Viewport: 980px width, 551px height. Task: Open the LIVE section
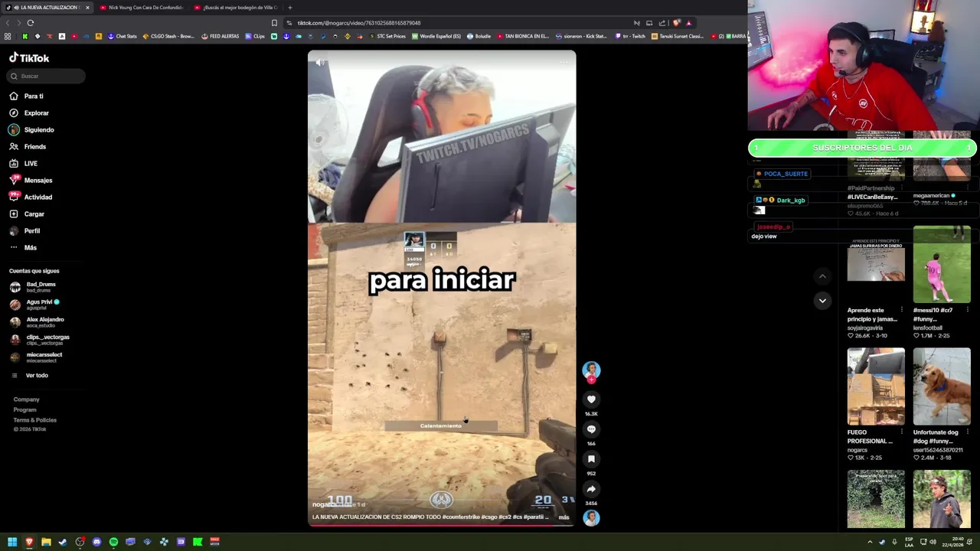point(23,164)
